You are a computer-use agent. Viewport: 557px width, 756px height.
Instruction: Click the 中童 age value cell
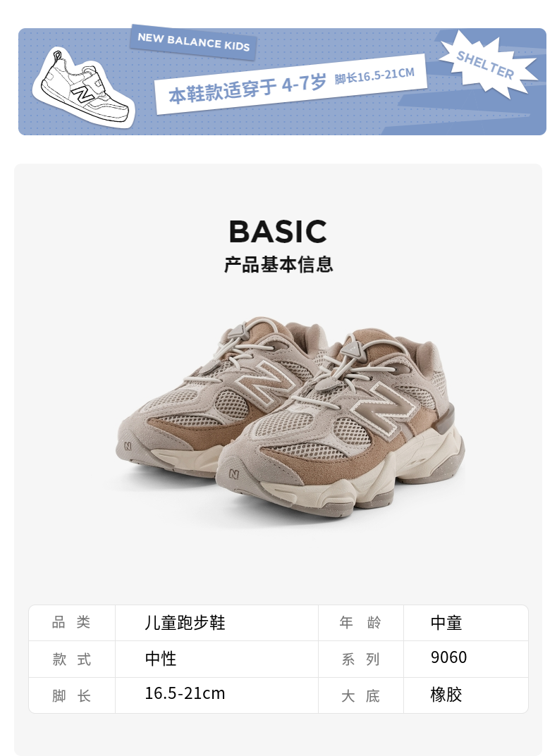(x=446, y=622)
